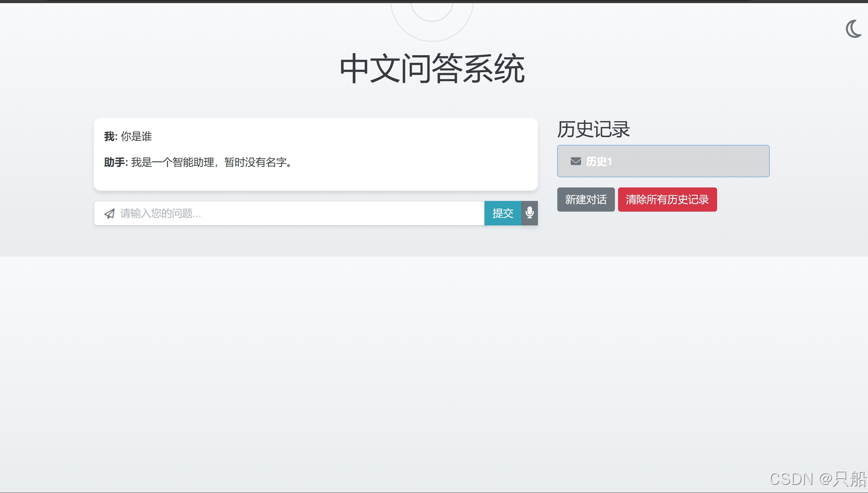Click the assistant reply 我是一个智能助理
The height and width of the screenshot is (493, 868).
[x=173, y=162]
